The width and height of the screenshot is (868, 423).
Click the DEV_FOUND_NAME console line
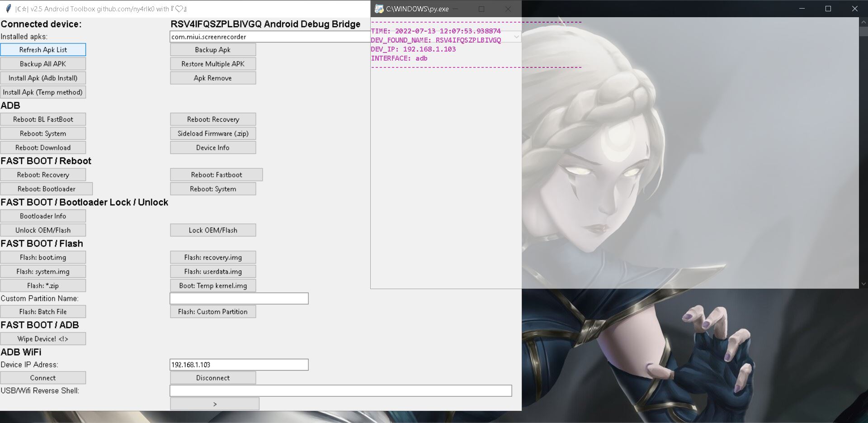[x=436, y=40]
